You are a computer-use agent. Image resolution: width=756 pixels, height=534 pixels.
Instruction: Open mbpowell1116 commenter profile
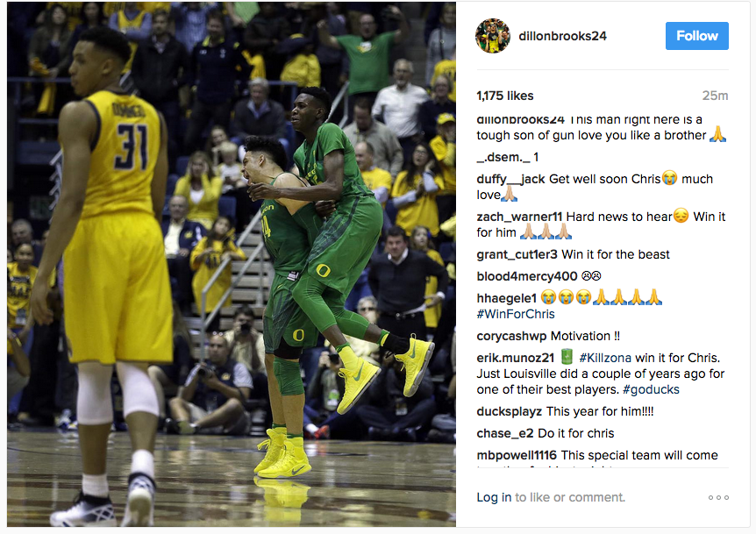[517, 455]
